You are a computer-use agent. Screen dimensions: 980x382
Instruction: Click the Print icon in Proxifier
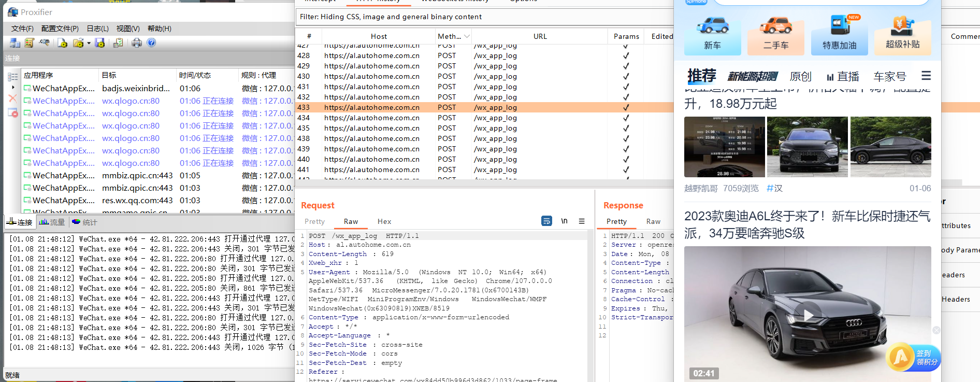click(x=136, y=43)
